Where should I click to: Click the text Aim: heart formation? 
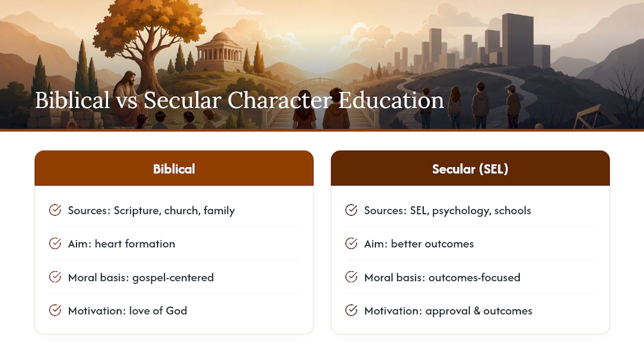click(x=122, y=244)
